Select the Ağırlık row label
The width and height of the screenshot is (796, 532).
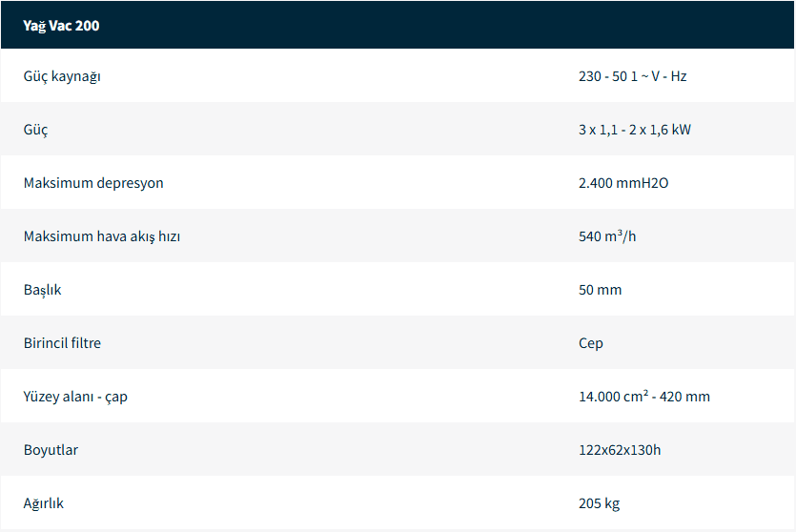[x=44, y=503]
